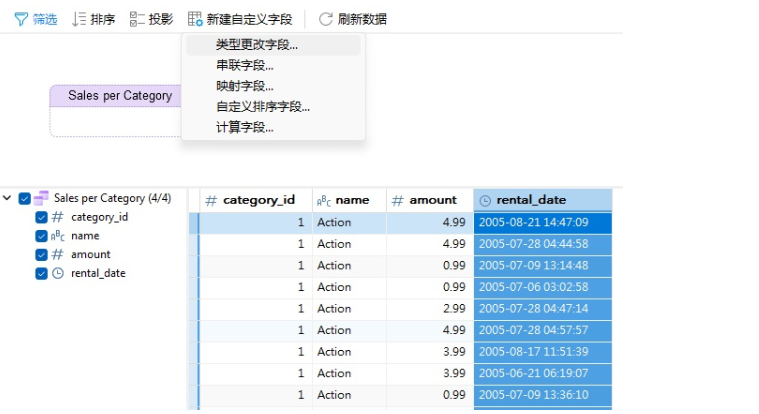Click clock icon beside rental_date in tree
This screenshot has height=414, width=759.
pyautogui.click(x=58, y=274)
